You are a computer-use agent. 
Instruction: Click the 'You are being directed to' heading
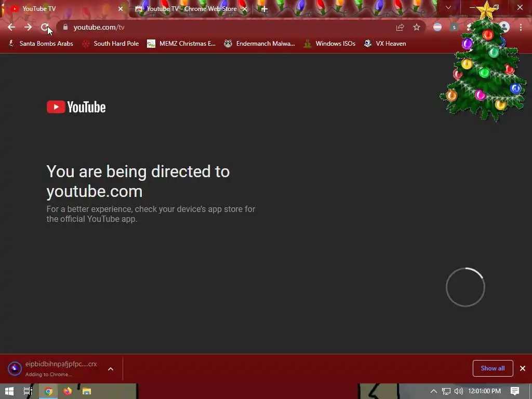[x=138, y=181]
